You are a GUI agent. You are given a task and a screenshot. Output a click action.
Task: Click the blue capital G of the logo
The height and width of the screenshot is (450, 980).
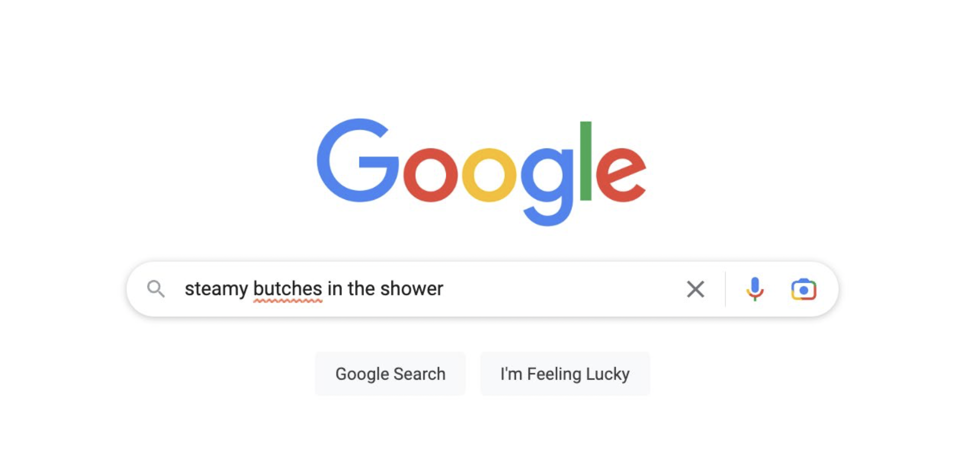click(358, 160)
